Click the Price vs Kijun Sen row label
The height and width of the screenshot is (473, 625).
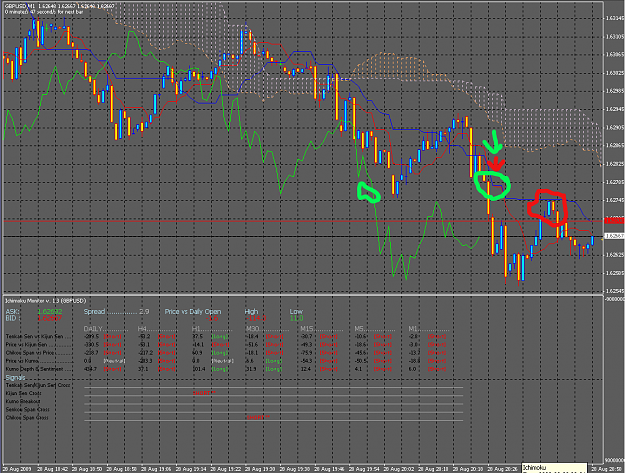[26, 345]
